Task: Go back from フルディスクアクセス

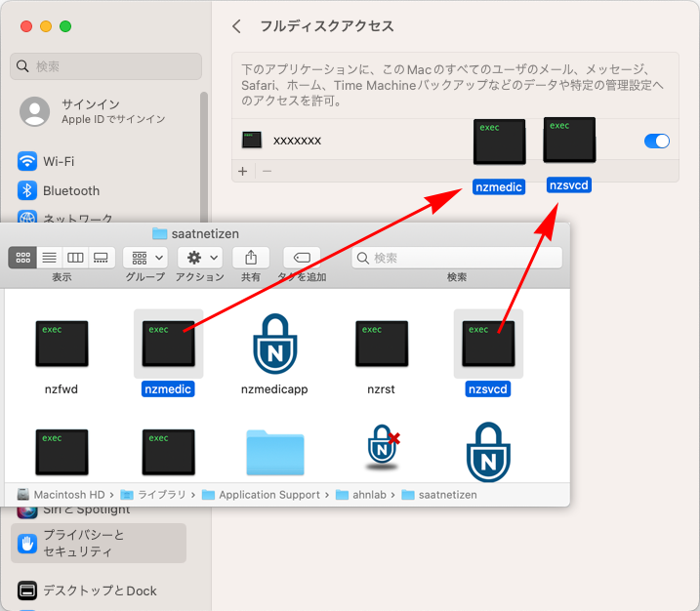Action: point(236,26)
